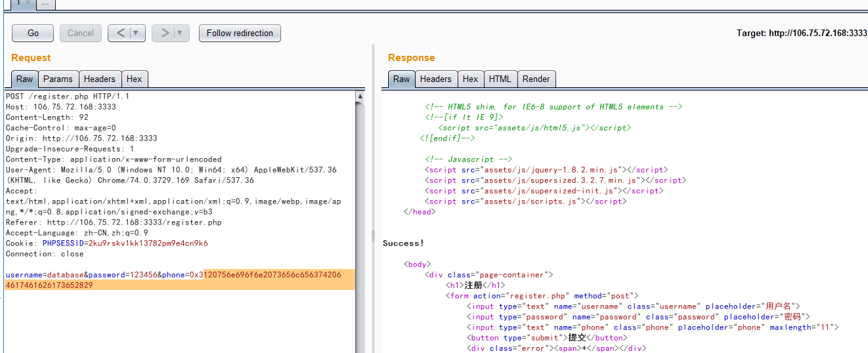The height and width of the screenshot is (353, 868).
Task: Click the Target URL label
Action: pos(802,33)
